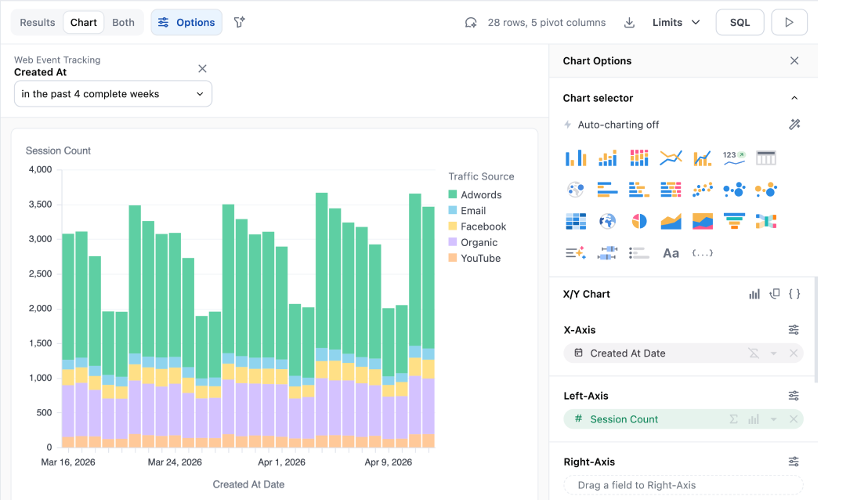This screenshot has width=868, height=500.
Task: Choose the funnel chart type
Action: point(734,221)
